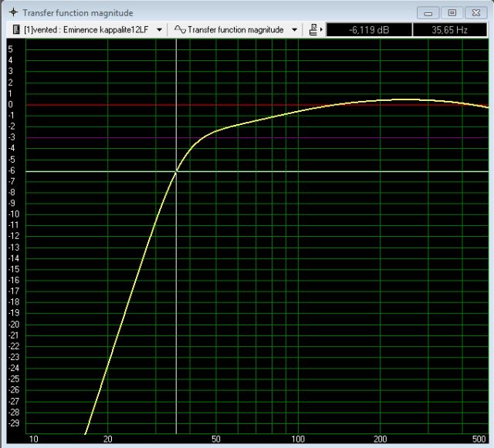
Task: Click the 50 label on the frequency axis
Action: 216,439
